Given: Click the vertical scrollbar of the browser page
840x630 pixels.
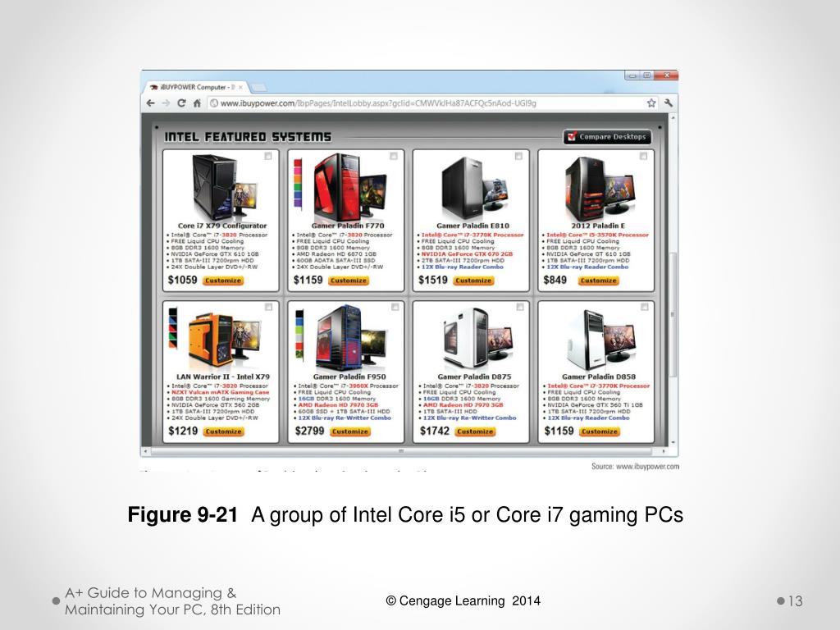Looking at the screenshot, I should click(x=673, y=313).
